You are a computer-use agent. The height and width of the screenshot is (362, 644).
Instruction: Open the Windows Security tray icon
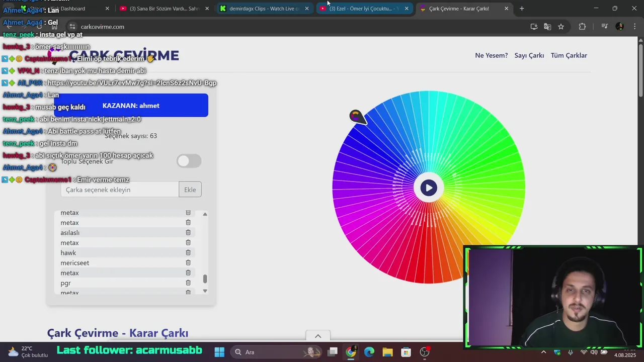coord(557,352)
